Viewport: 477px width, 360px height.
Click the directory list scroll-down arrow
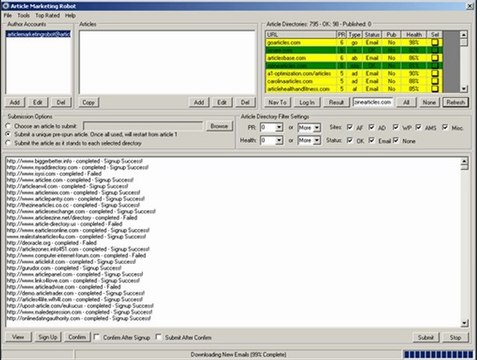coord(464,89)
